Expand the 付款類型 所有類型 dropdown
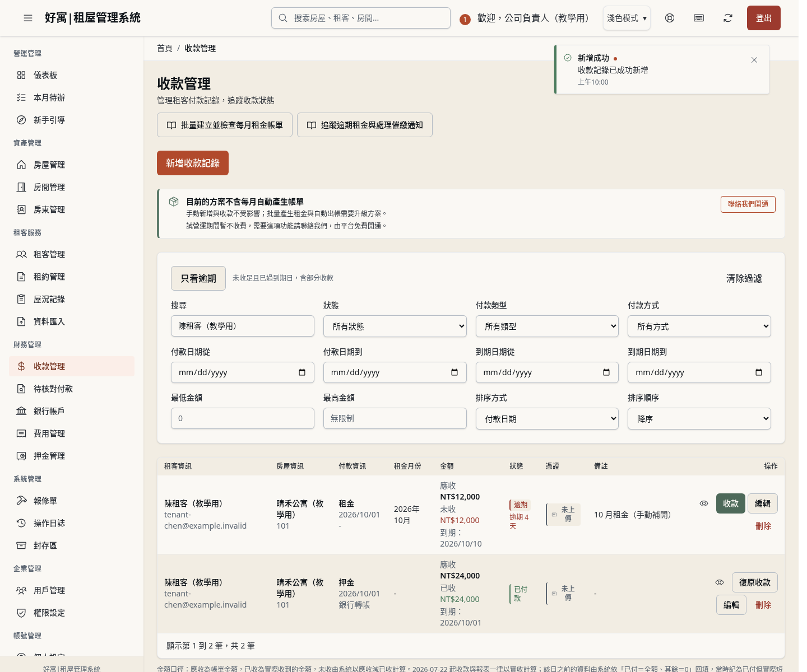The width and height of the screenshot is (807, 672). (547, 326)
